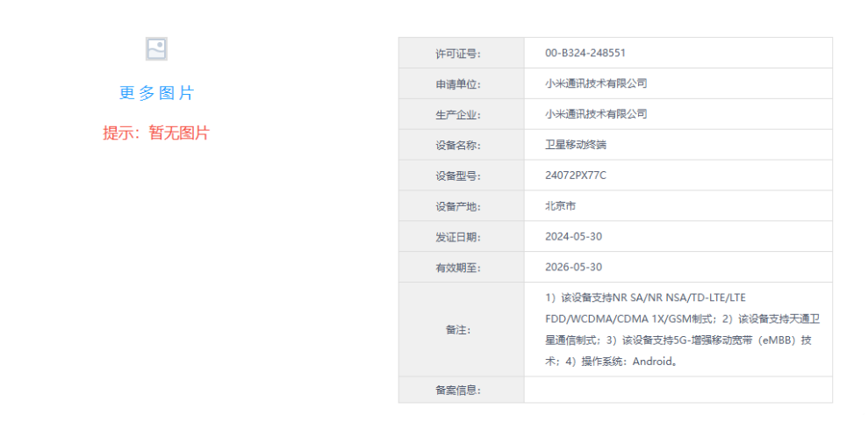Select the 生产企业 label cell

(460, 115)
